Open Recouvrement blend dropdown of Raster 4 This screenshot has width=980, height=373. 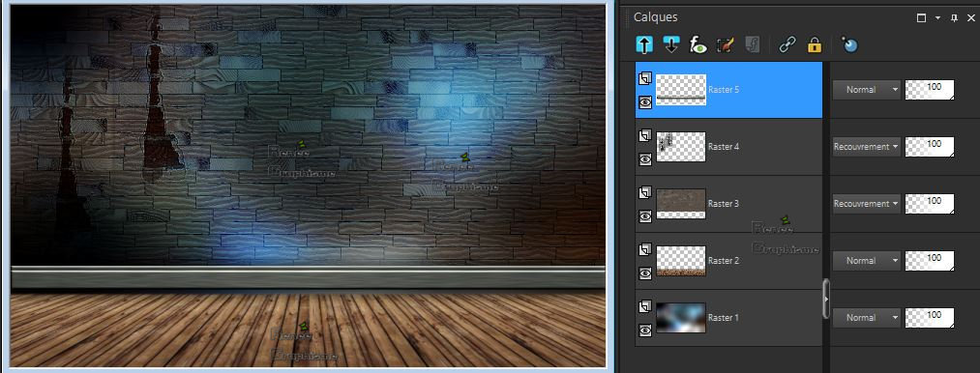pyautogui.click(x=866, y=147)
